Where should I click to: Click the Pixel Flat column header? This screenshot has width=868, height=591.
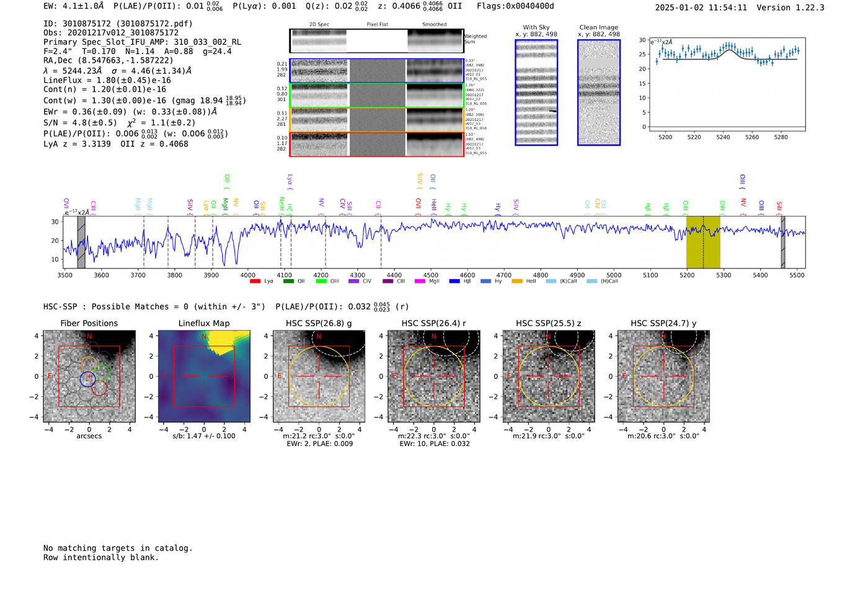pos(378,25)
